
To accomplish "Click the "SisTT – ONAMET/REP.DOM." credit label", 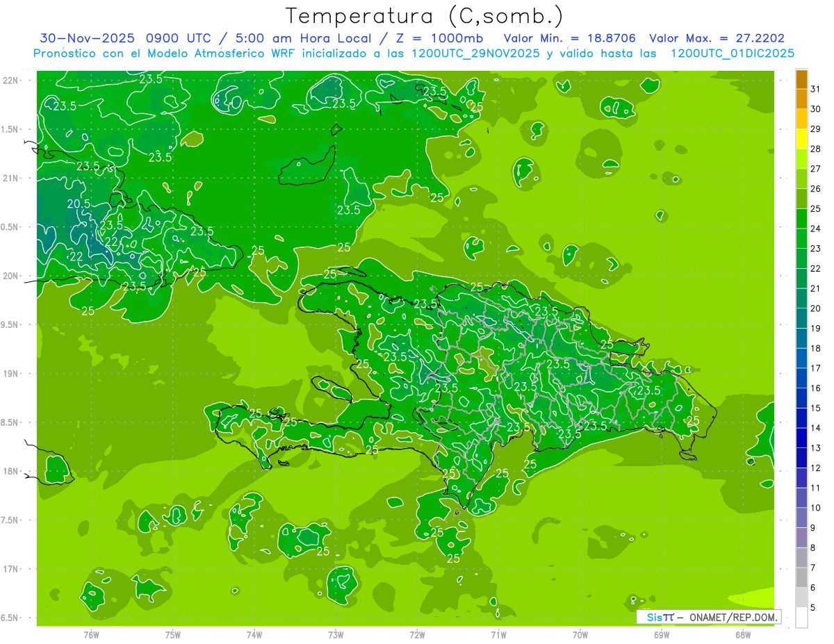I will 710,617.
